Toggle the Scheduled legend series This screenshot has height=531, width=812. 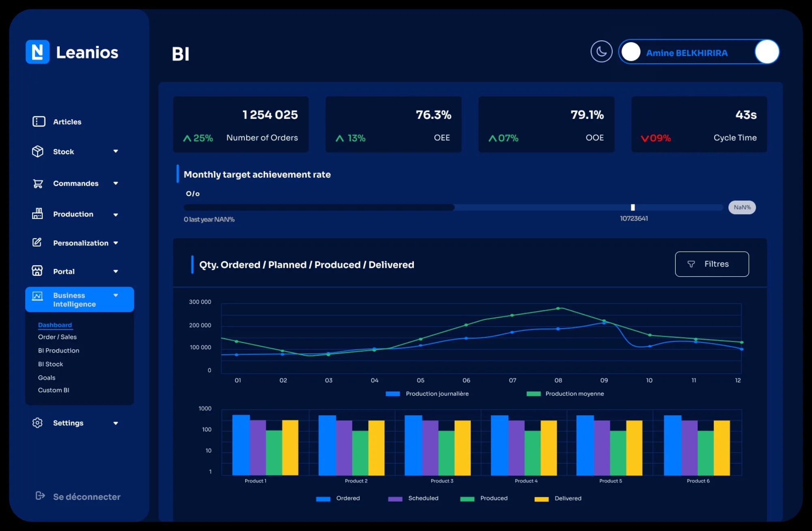413,499
